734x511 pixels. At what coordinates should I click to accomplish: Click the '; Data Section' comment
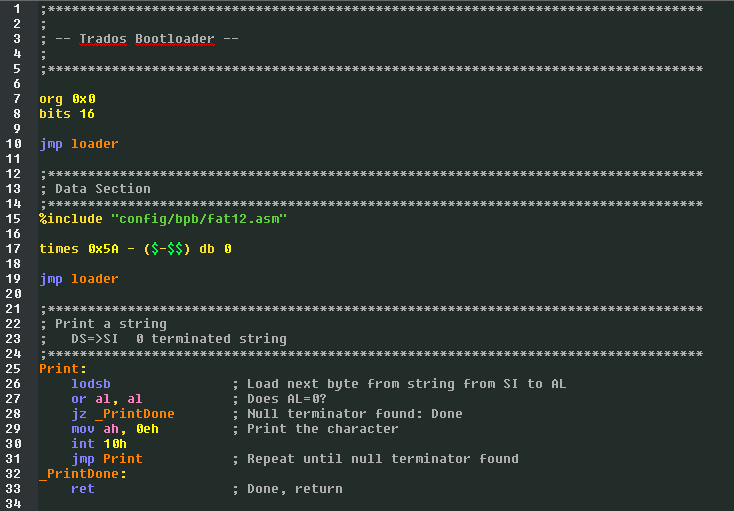click(95, 189)
